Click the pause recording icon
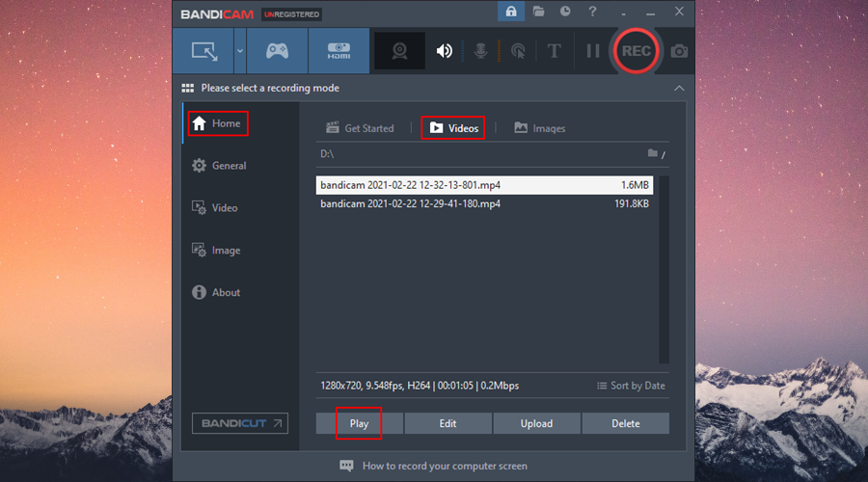The height and width of the screenshot is (482, 868). [x=593, y=51]
